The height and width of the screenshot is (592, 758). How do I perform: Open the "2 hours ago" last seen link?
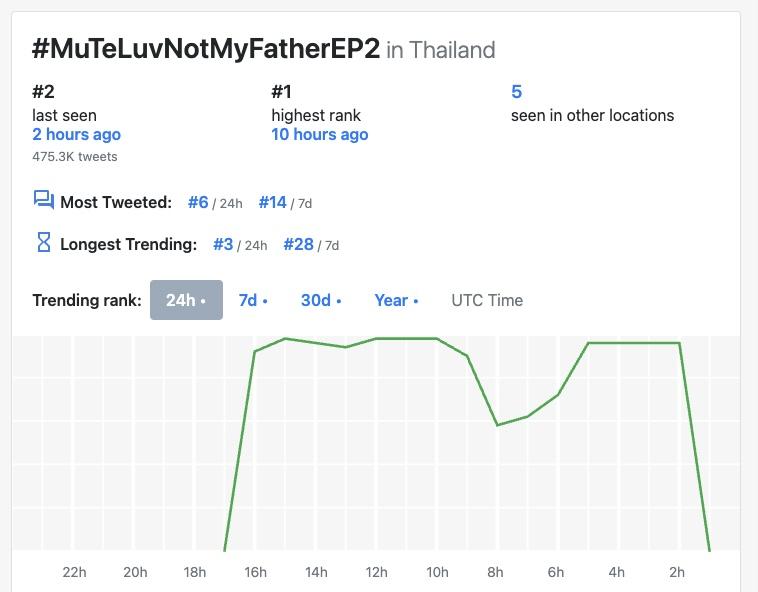pos(76,134)
